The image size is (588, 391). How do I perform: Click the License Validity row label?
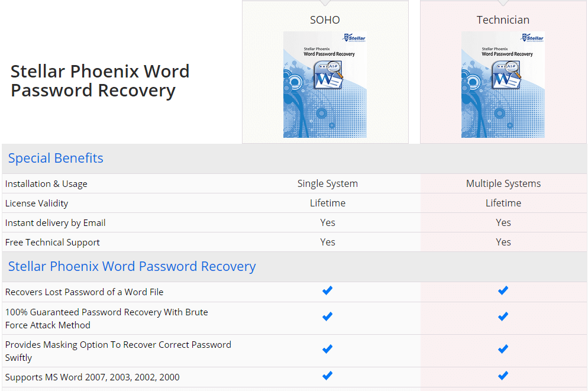tap(37, 203)
